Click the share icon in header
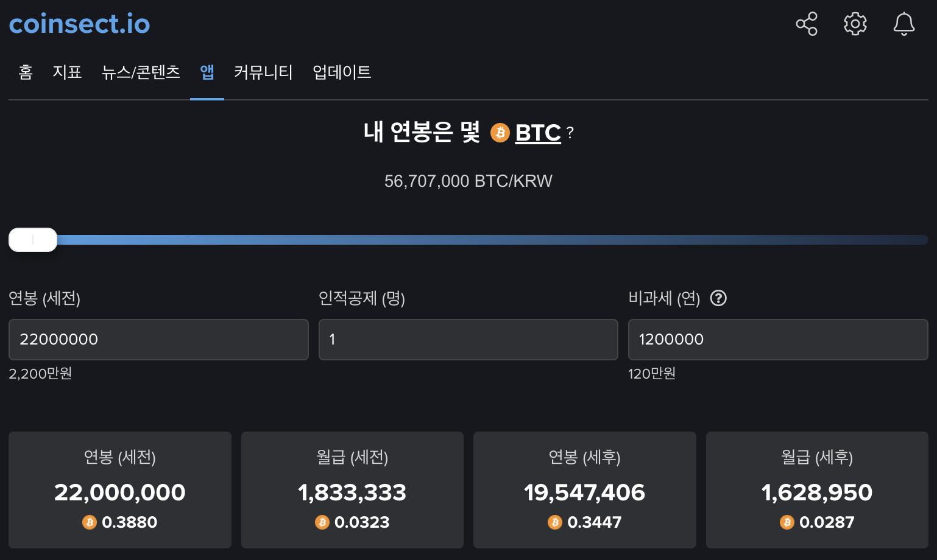This screenshot has height=560, width=937. pyautogui.click(x=807, y=24)
